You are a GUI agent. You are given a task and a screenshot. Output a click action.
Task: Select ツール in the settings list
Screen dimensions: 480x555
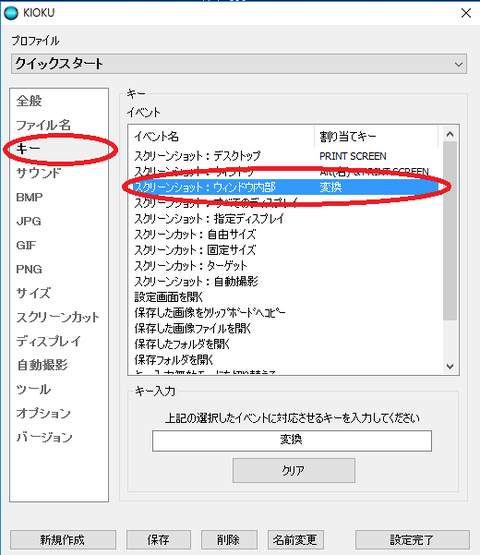tap(34, 390)
